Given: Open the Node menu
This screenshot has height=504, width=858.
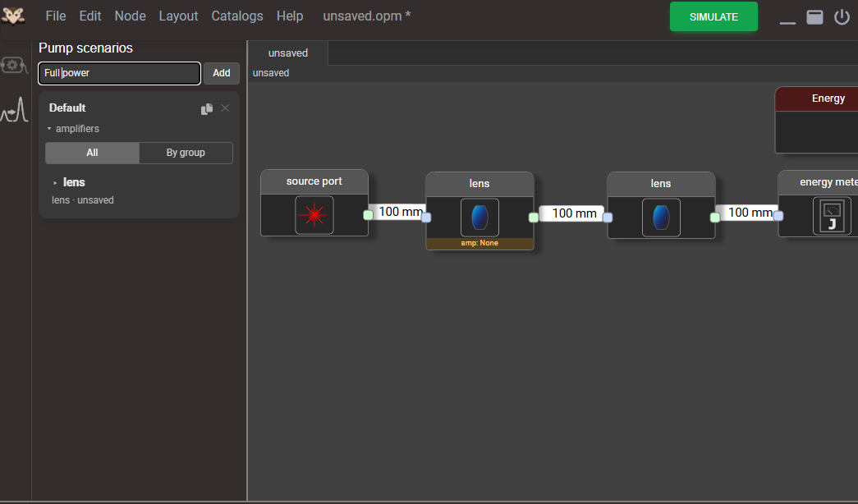Looking at the screenshot, I should click(131, 16).
